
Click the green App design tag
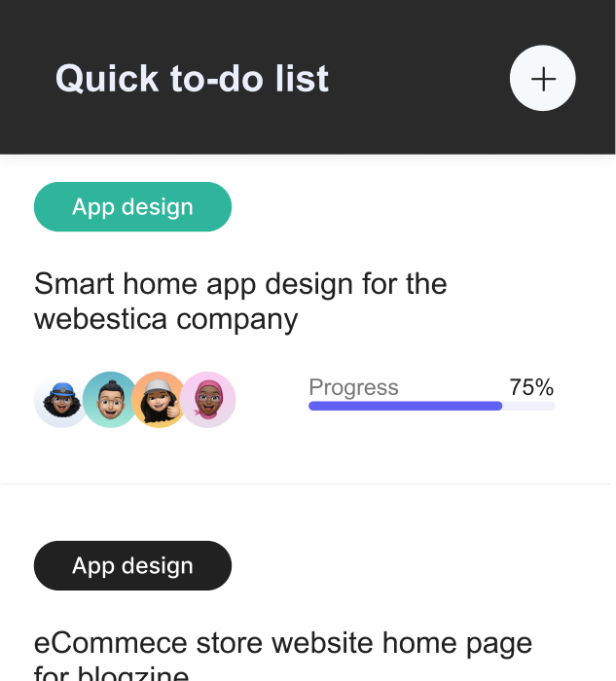[x=132, y=207]
